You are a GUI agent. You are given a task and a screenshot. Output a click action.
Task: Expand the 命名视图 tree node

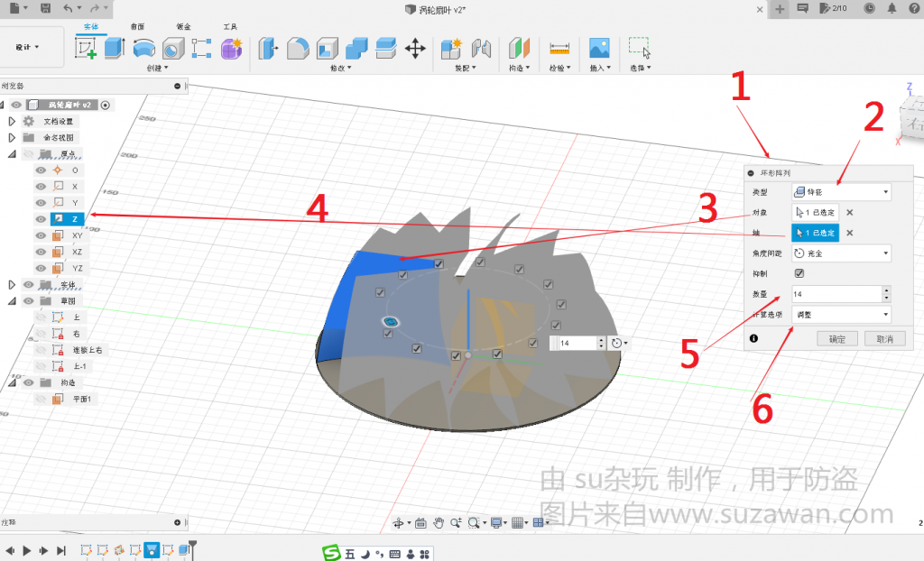coord(11,137)
